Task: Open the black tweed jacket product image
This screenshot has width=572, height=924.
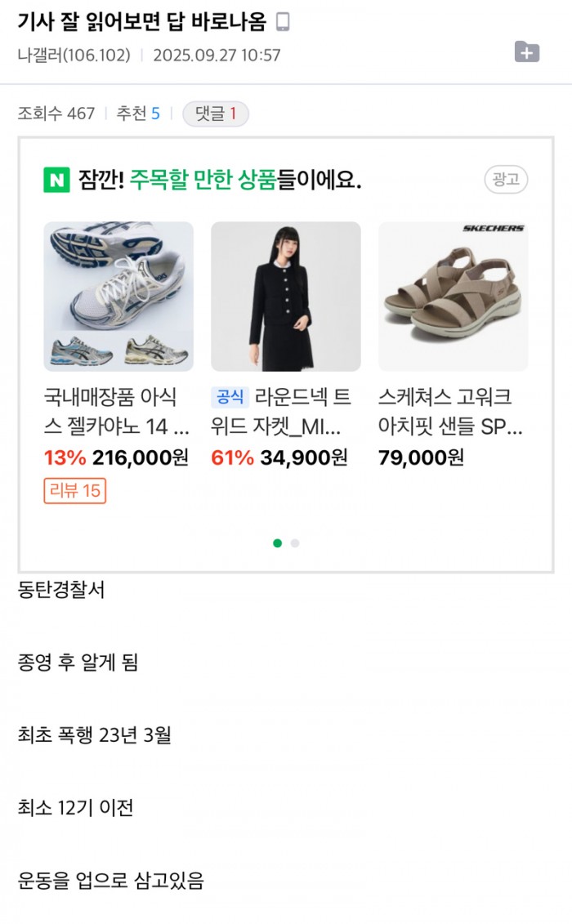Action: click(x=285, y=297)
